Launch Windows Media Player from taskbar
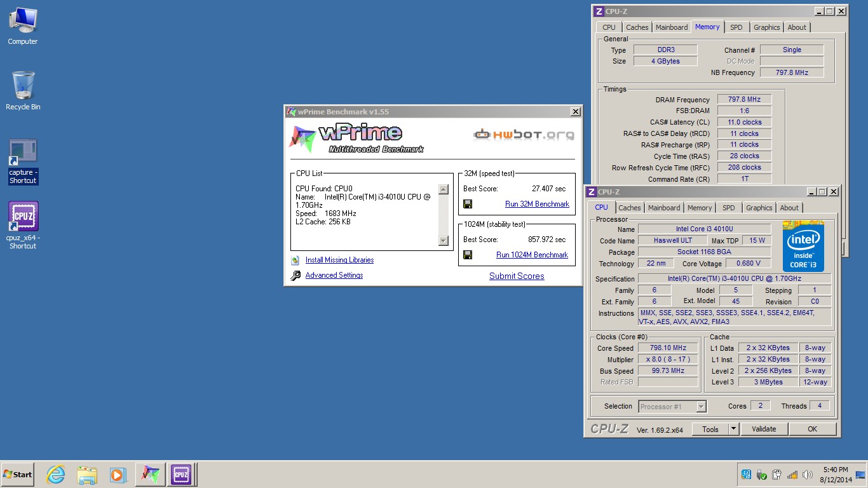Viewport: 868px width, 488px height. click(x=118, y=475)
